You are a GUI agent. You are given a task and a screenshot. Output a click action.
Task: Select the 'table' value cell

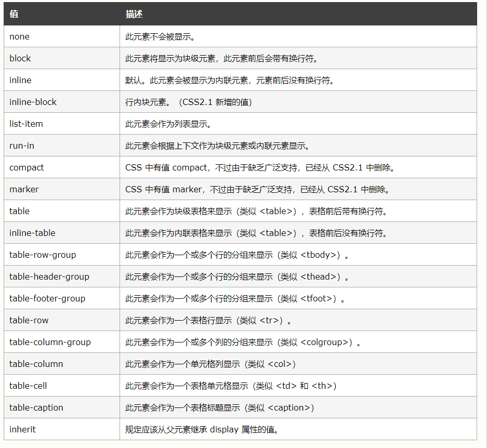(62, 211)
